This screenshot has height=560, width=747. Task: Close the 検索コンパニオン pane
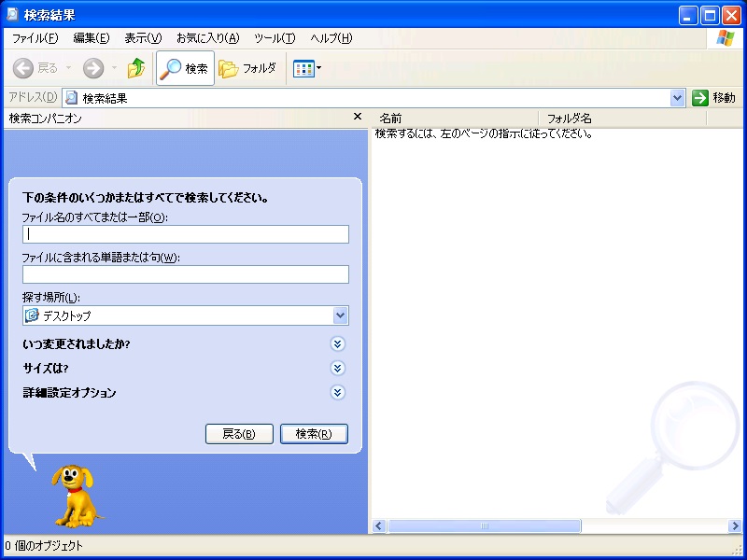(357, 118)
